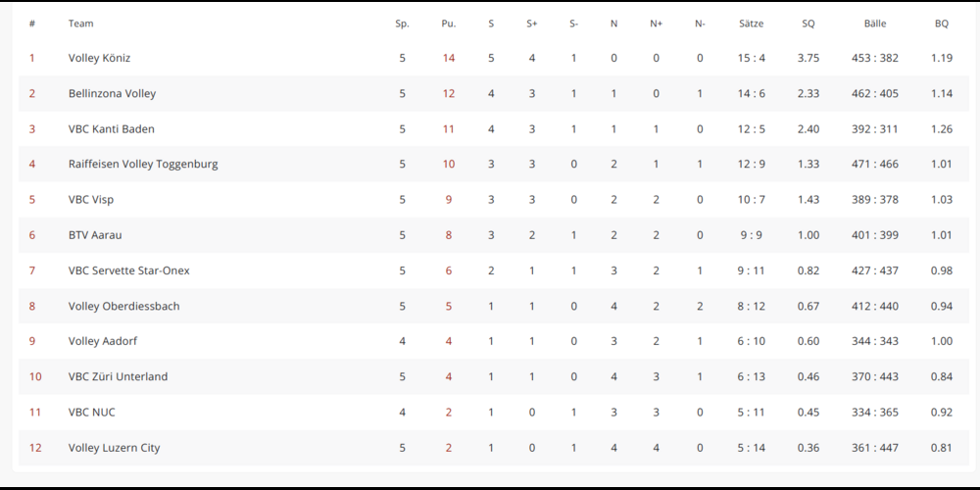Click the Sätze column header
This screenshot has height=490, width=980.
click(x=752, y=24)
